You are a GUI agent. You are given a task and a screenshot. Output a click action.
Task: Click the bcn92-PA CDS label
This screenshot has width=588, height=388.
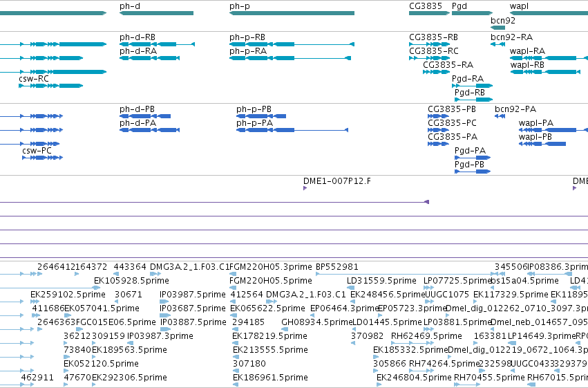click(x=515, y=109)
